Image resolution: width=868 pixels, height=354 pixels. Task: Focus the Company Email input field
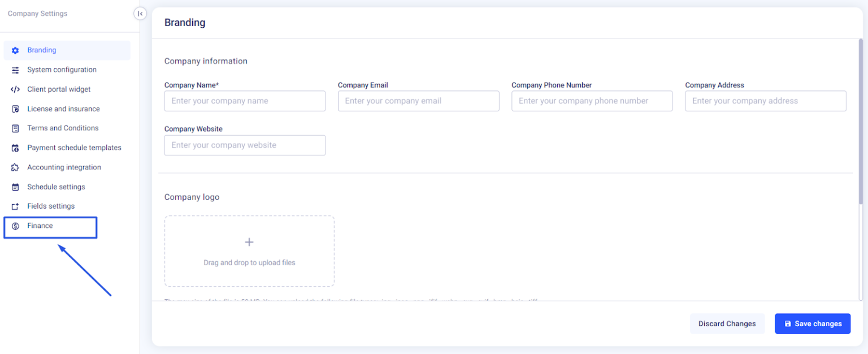pyautogui.click(x=418, y=101)
